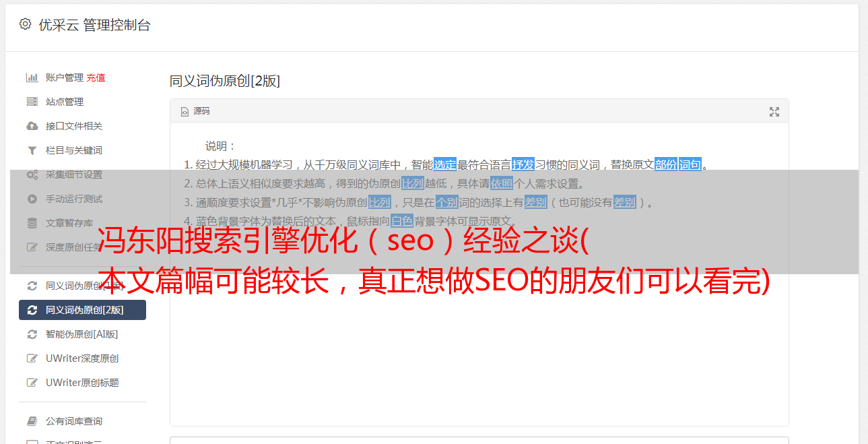Click the red 充值 recharge link
The image size is (868, 444).
click(96, 77)
